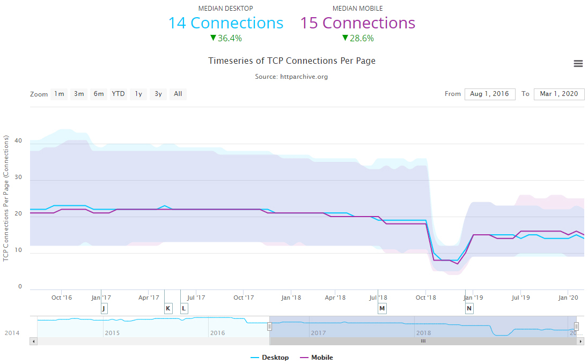The width and height of the screenshot is (588, 364).
Task: Select the 1m zoom range
Action: (58, 94)
